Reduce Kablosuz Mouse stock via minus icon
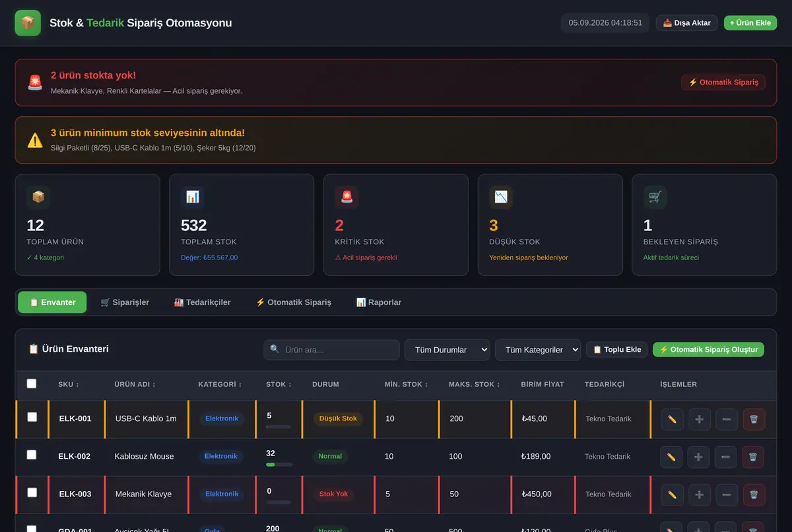Image resolution: width=792 pixels, height=532 pixels. (x=725, y=457)
